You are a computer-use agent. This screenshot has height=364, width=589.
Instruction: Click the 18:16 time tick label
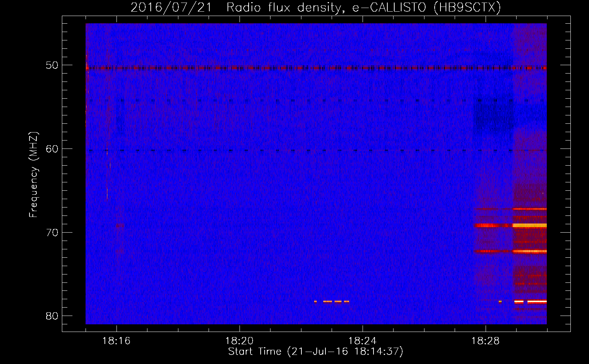(116, 341)
